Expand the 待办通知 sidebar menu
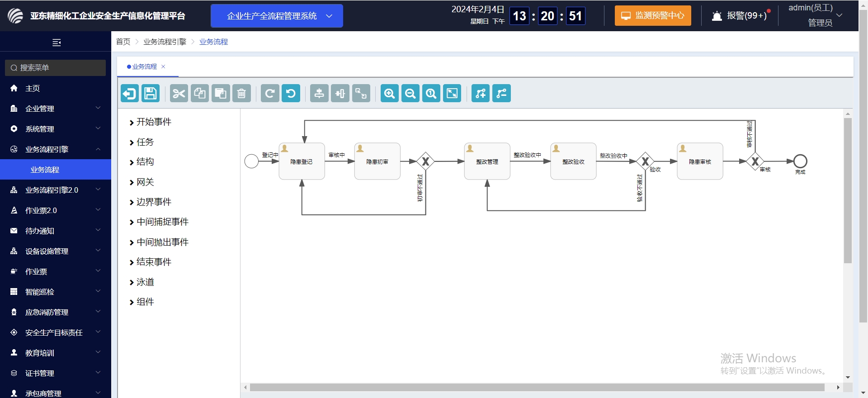 56,231
